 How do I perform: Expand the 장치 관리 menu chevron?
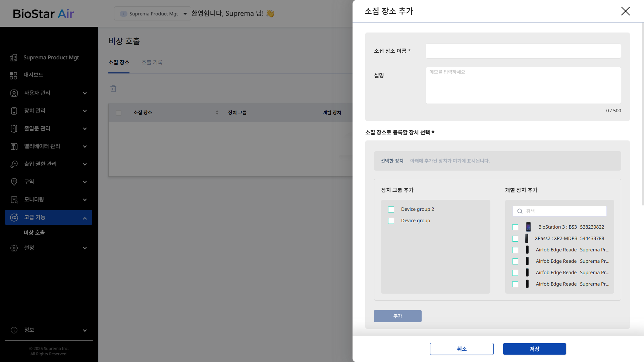pyautogui.click(x=85, y=111)
